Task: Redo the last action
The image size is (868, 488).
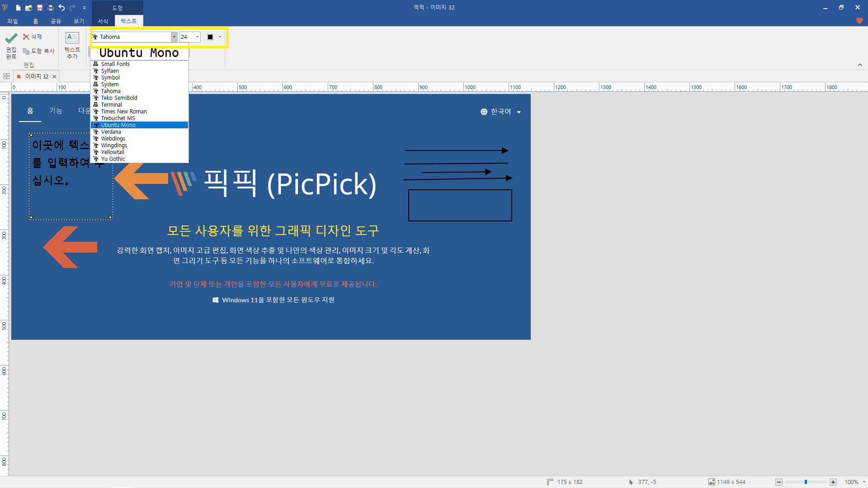Action: (x=72, y=7)
